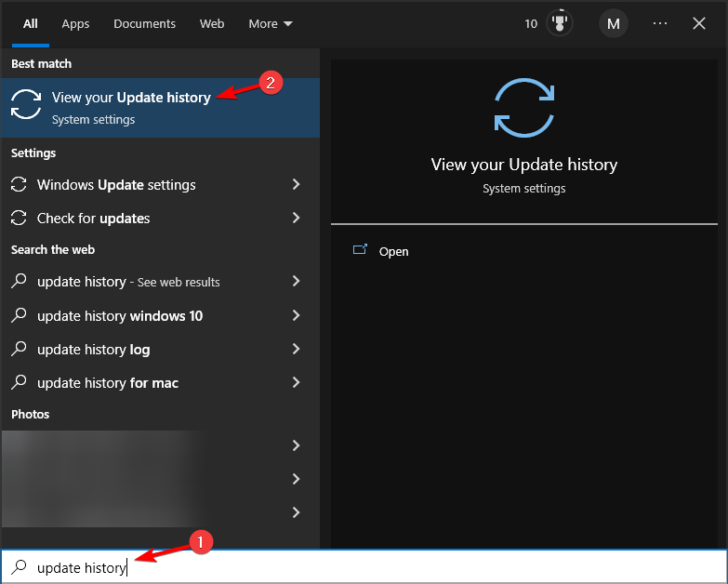Select Check for updates result
This screenshot has width=728, height=584.
161,219
